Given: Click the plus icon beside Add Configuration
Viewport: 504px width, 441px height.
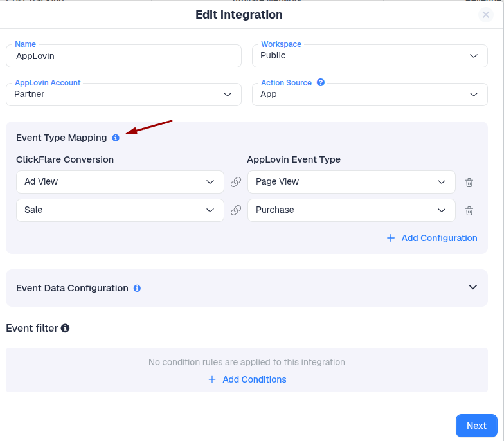Looking at the screenshot, I should click(x=391, y=238).
